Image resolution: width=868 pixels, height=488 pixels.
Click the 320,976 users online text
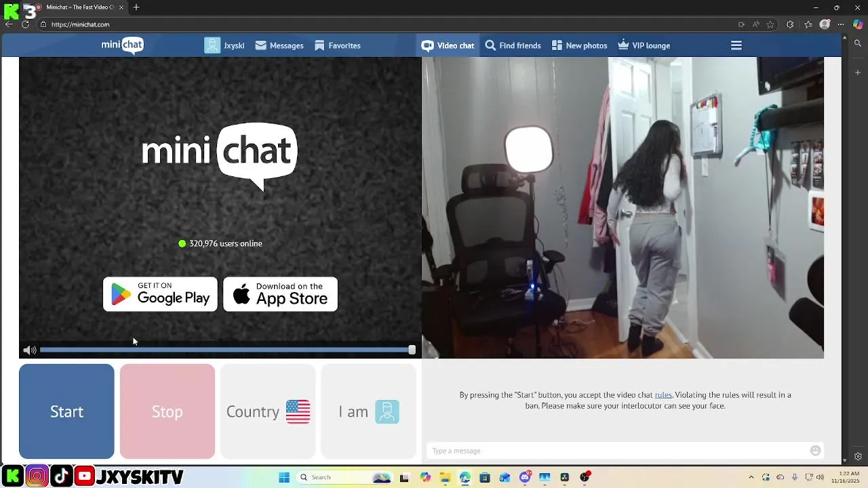tap(225, 243)
